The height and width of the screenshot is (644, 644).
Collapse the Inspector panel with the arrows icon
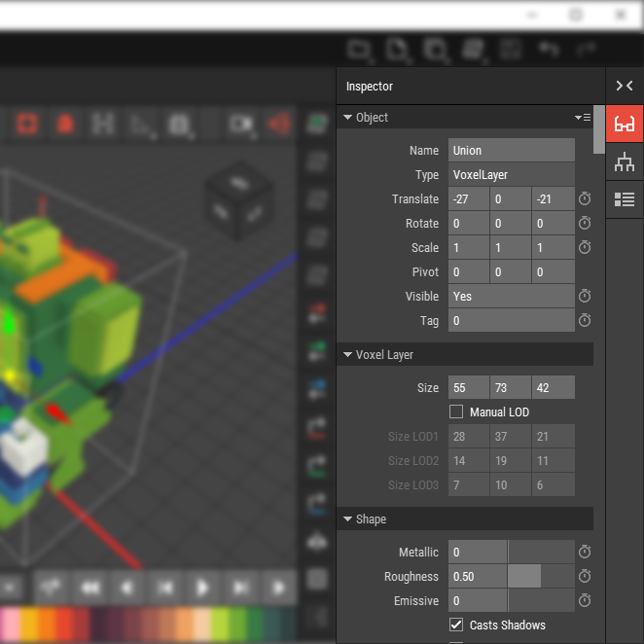point(625,87)
